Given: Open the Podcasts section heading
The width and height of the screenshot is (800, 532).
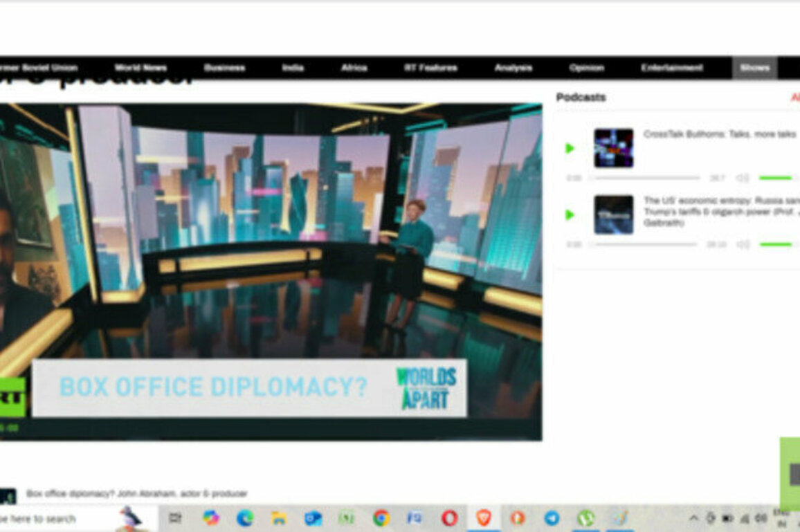Looking at the screenshot, I should (581, 97).
